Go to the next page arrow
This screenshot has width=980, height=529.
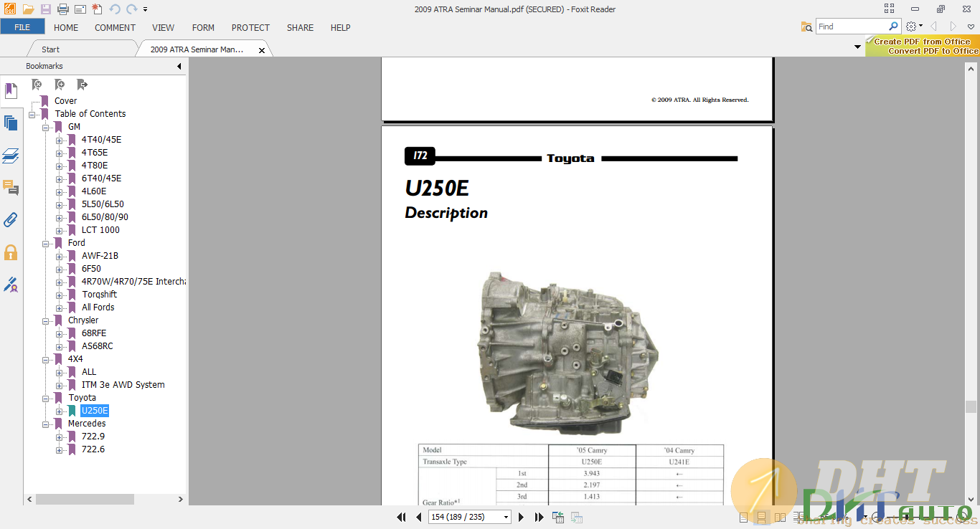tap(521, 517)
